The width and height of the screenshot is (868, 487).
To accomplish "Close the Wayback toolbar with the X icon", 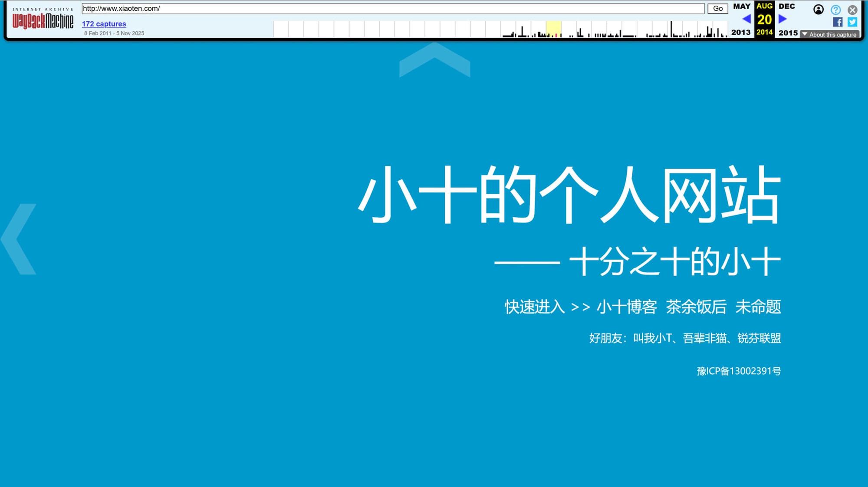I will 852,10.
